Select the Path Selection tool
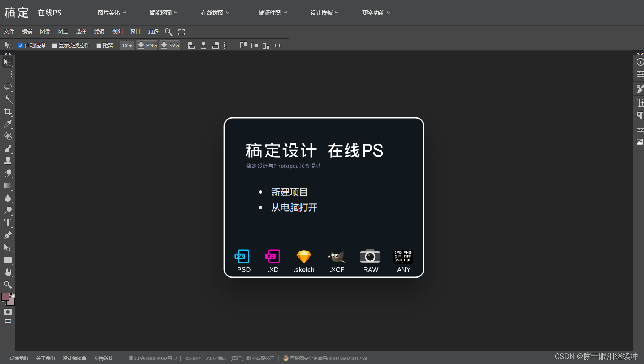This screenshot has height=364, width=644. 8,248
